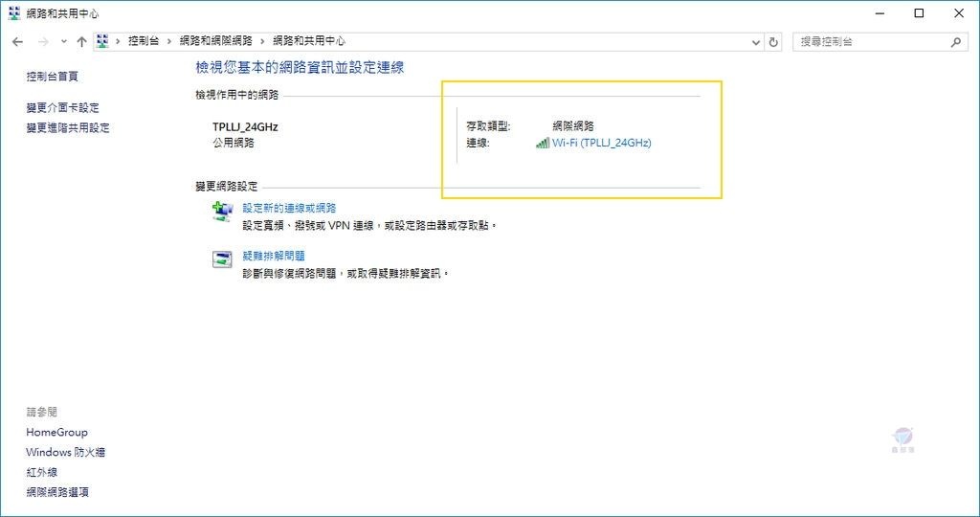Go back with the Back arrow

click(17, 42)
